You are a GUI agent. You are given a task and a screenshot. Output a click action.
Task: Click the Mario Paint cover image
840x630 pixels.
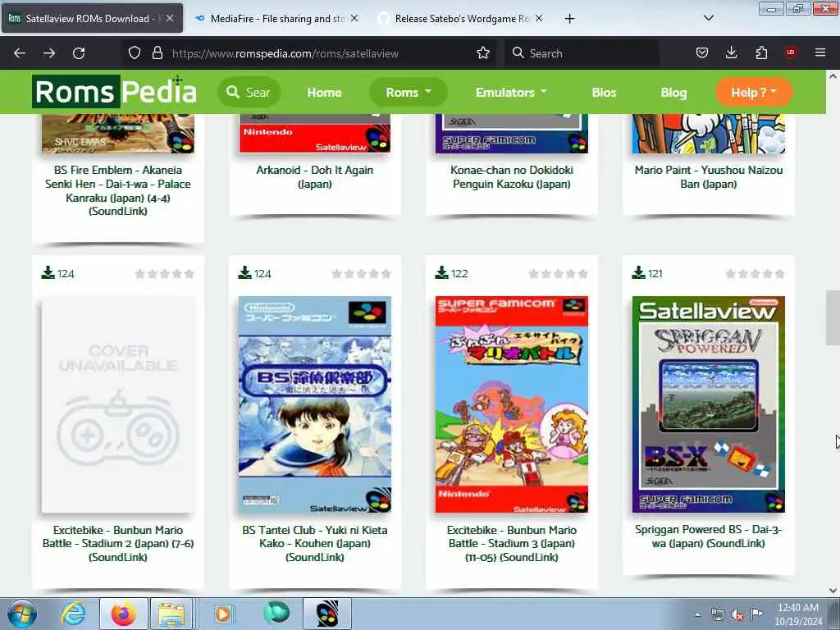[708, 134]
